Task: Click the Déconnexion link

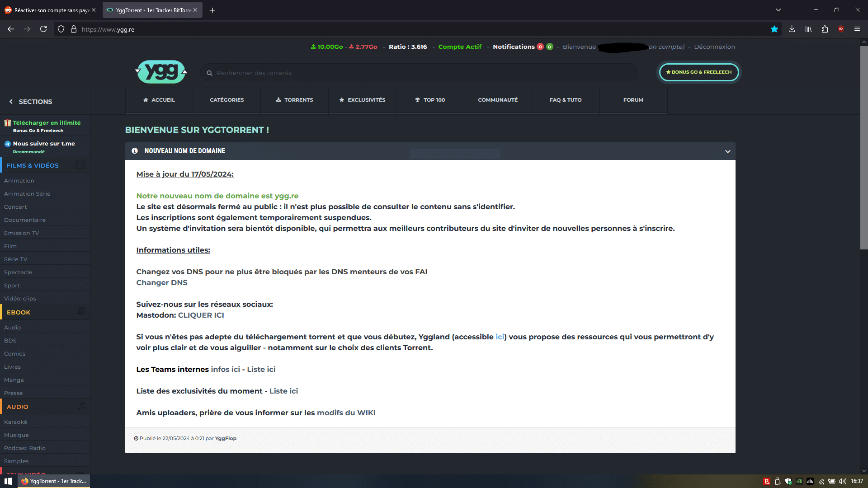Action: tap(715, 47)
